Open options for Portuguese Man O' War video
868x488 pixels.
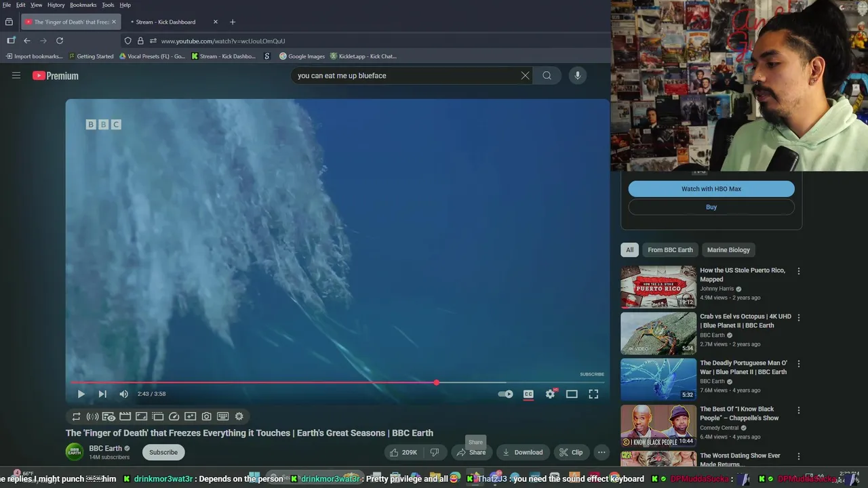798,364
